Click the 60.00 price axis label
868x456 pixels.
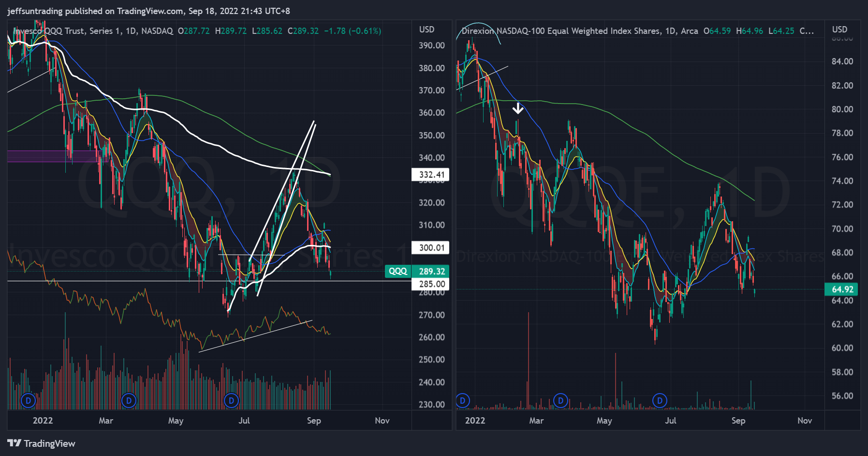click(x=842, y=348)
